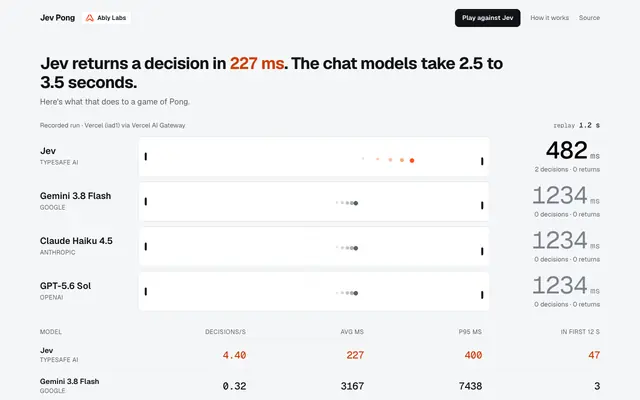Click the left paddle in Claude Haiku lane
This screenshot has height=400, width=640.
pyautogui.click(x=146, y=247)
